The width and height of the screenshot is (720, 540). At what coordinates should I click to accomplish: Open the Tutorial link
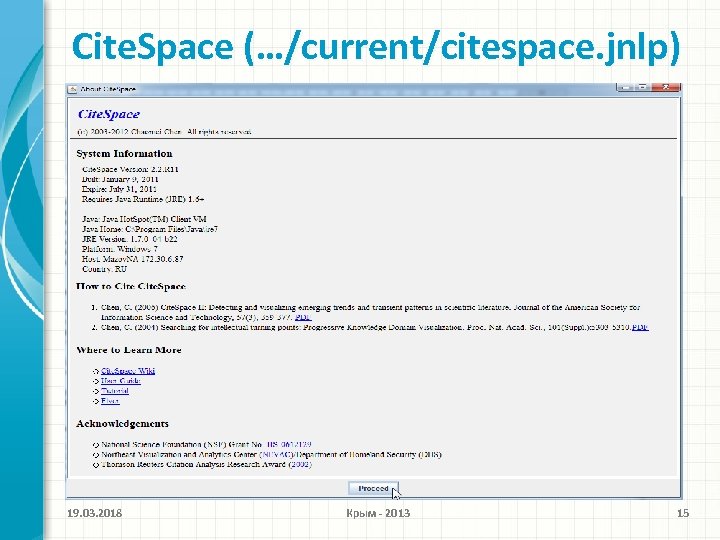pos(114,391)
